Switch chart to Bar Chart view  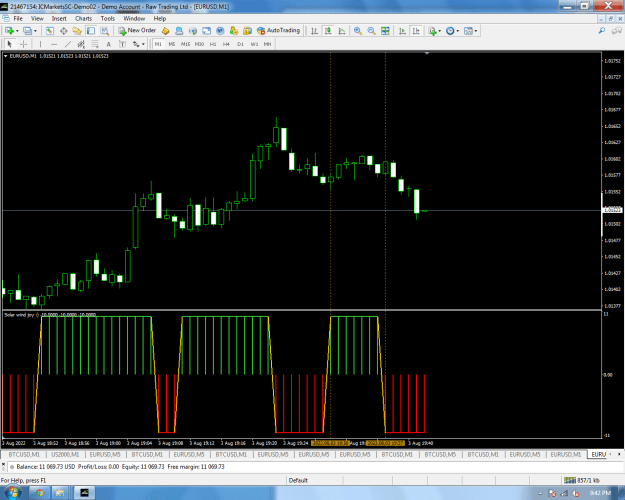[x=314, y=31]
